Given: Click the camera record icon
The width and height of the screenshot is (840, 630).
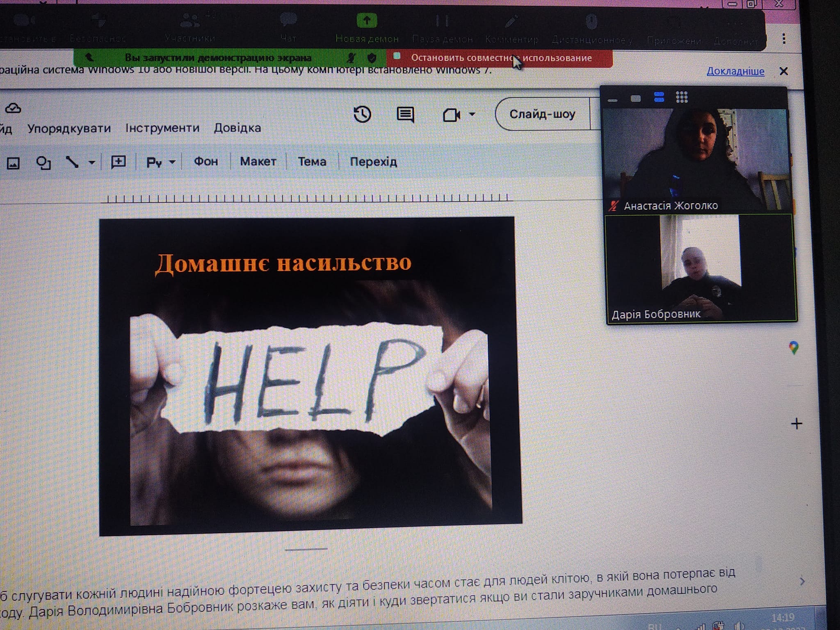Looking at the screenshot, I should (x=451, y=115).
